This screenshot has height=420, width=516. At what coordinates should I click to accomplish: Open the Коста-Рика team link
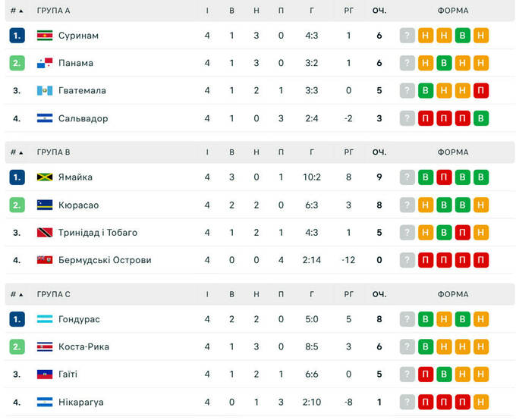point(83,346)
